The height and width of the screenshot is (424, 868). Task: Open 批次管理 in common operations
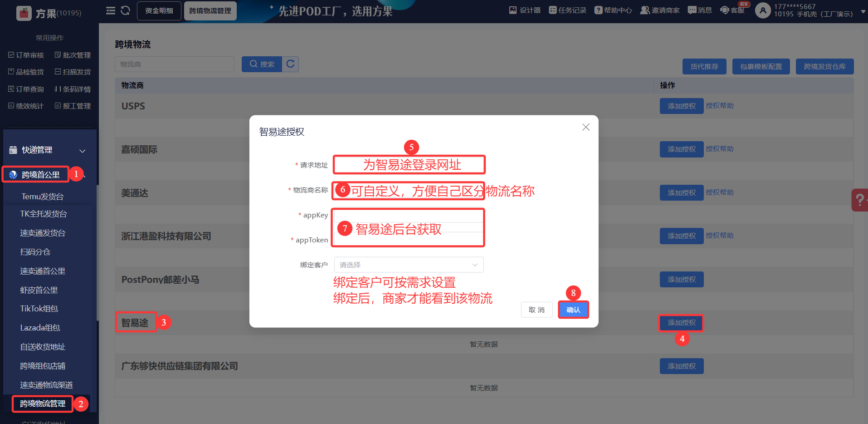(73, 55)
